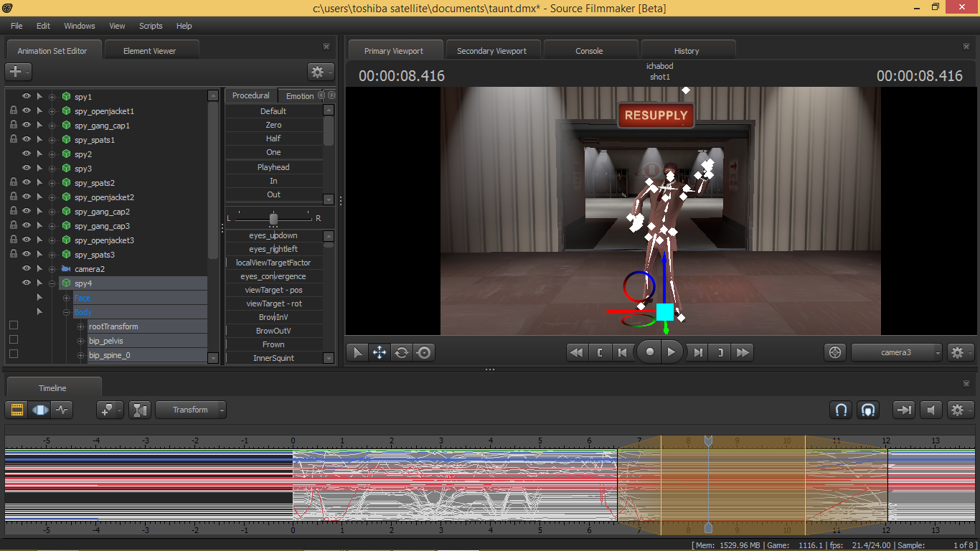The height and width of the screenshot is (551, 980).
Task: Open the camera3 selection dropdown
Action: pos(897,352)
